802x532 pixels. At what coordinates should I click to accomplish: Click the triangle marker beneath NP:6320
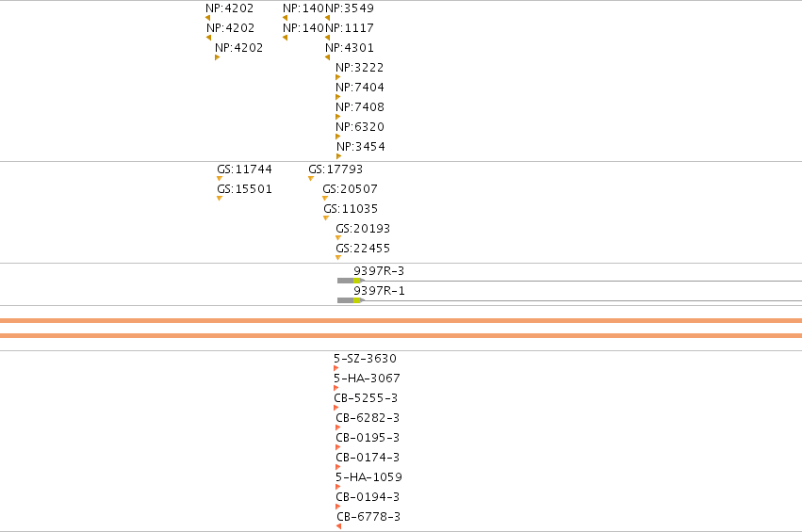(337, 137)
